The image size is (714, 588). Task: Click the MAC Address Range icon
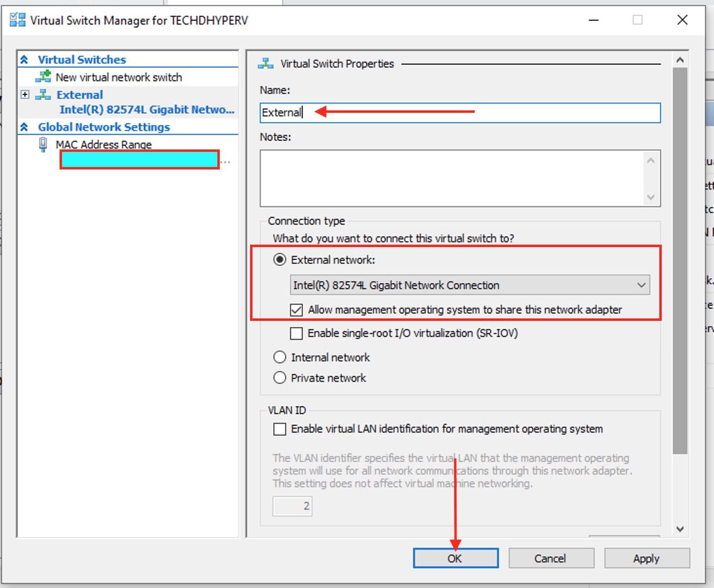click(x=43, y=145)
